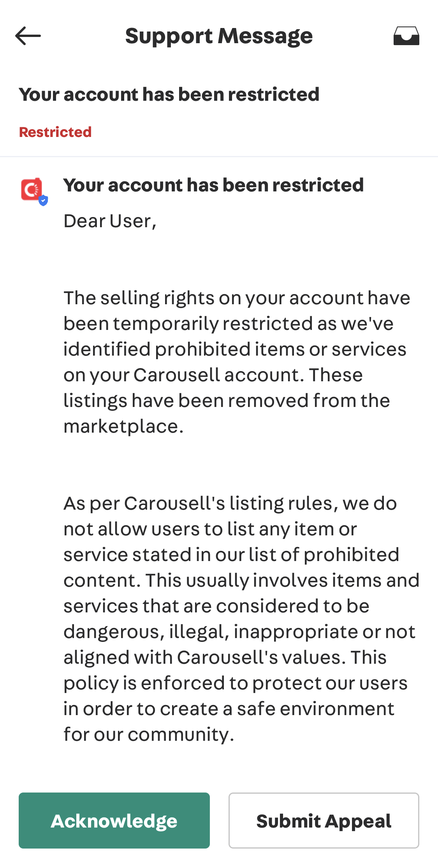Viewport: 438px width, 868px height.
Task: Tap the words 'temporarily restricted' in message
Action: pos(213,324)
